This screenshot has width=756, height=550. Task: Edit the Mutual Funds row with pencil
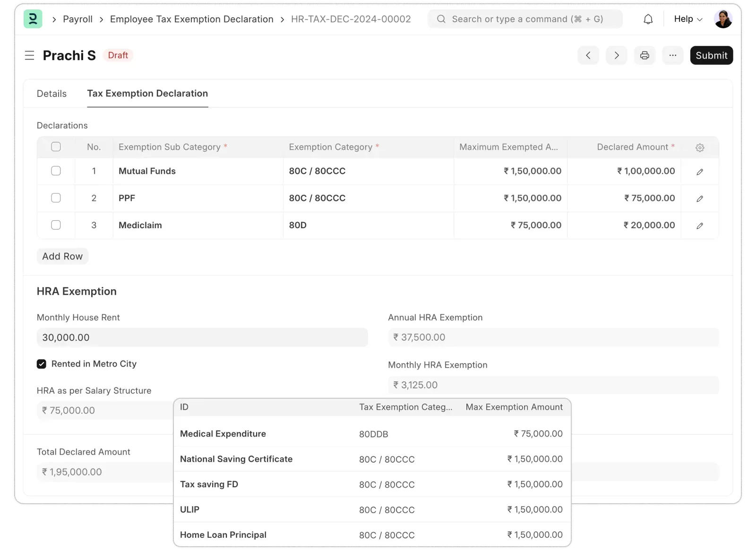pyautogui.click(x=700, y=172)
